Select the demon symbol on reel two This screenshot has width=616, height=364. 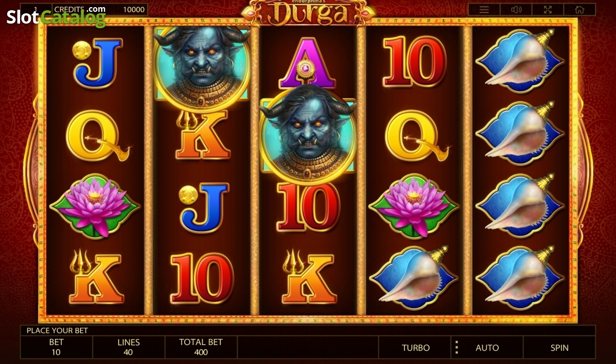[202, 66]
